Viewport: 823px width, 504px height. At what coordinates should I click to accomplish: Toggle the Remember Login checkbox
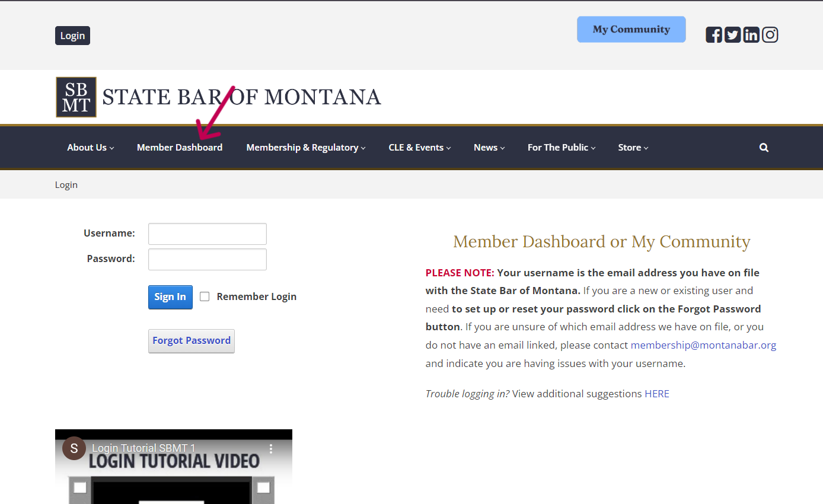pos(205,296)
